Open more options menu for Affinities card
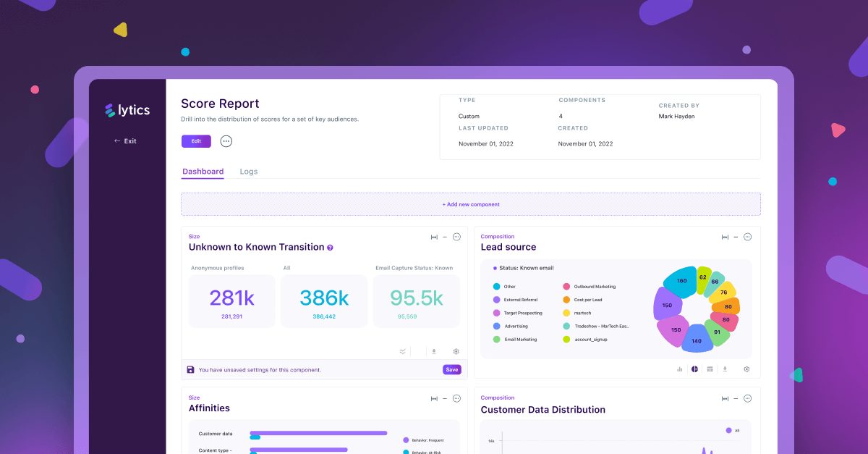 point(456,398)
